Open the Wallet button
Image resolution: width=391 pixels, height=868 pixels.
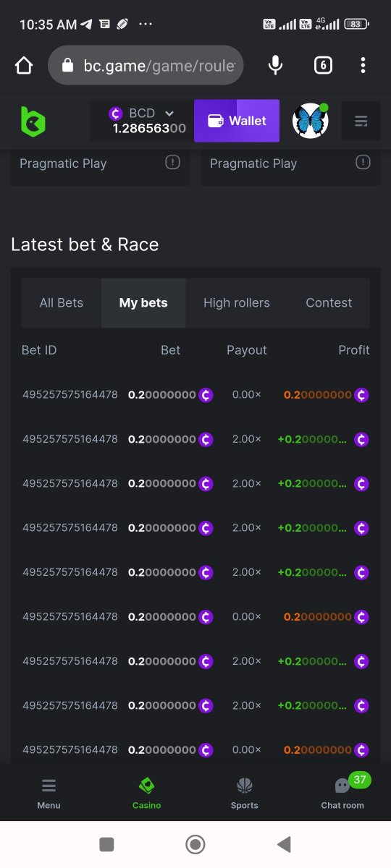[x=237, y=121]
